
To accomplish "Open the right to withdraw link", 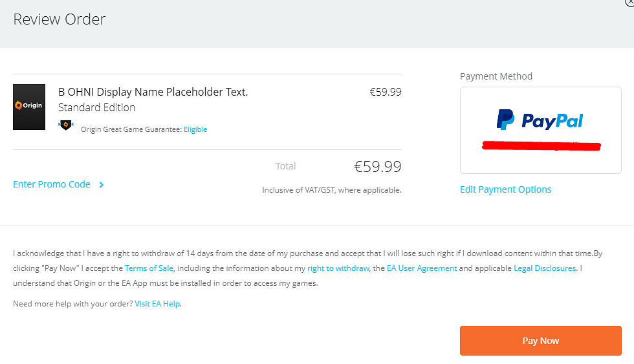I will [x=338, y=268].
